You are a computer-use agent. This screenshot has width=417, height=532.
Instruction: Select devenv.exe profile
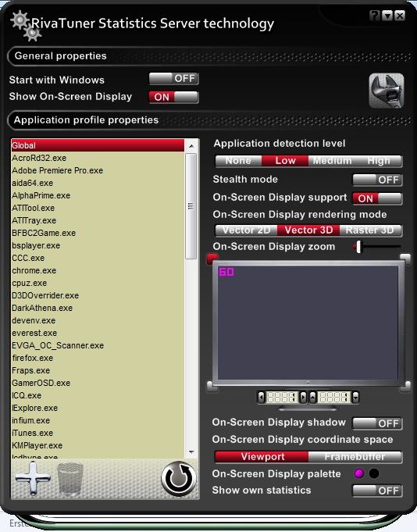point(98,320)
